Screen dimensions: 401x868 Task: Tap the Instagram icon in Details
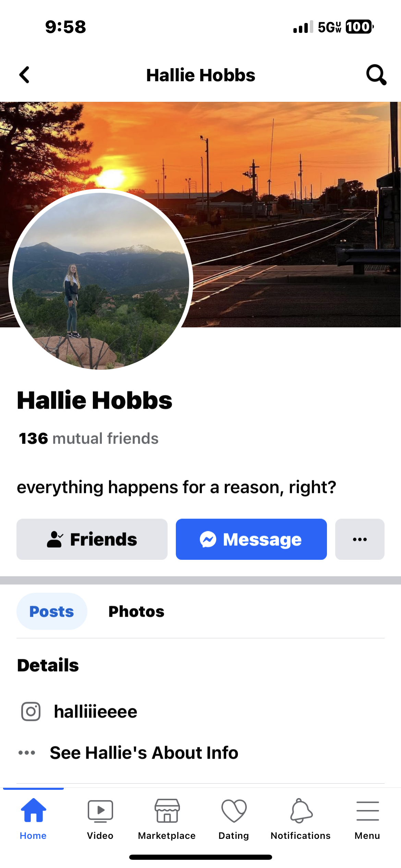tap(31, 712)
